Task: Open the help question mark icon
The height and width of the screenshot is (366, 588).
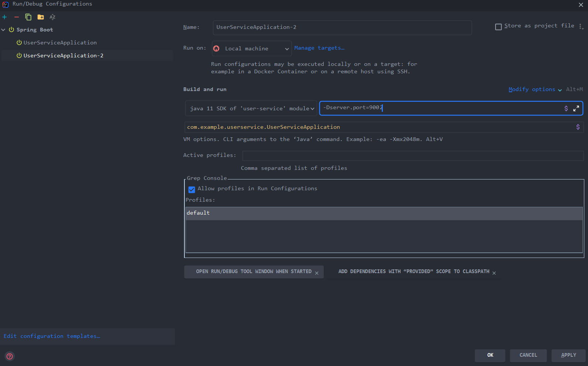Action: (10, 356)
